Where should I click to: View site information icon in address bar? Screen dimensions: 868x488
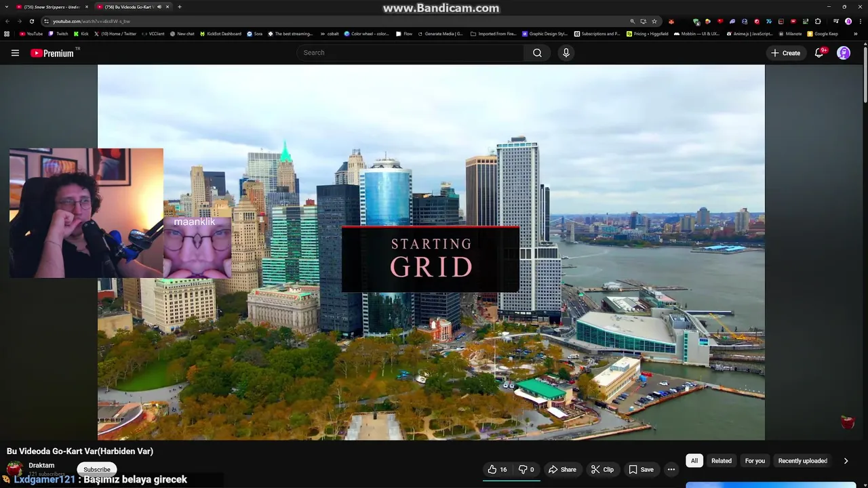pyautogui.click(x=47, y=21)
